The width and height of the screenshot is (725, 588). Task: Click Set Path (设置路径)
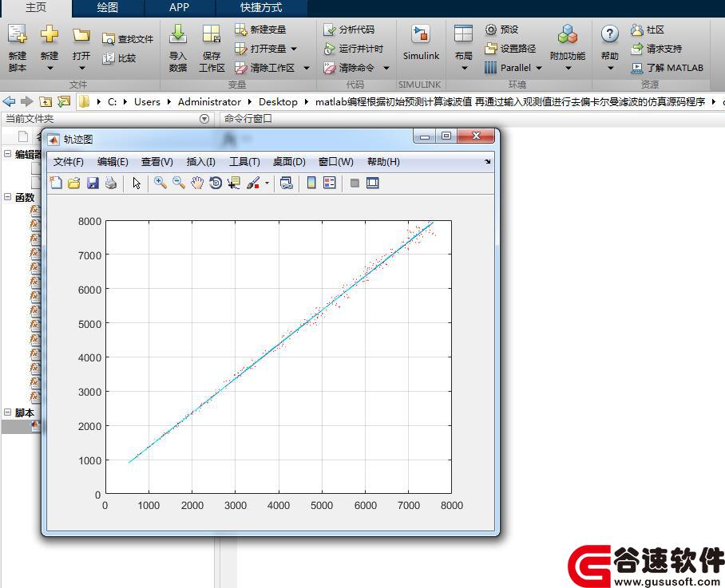[510, 49]
